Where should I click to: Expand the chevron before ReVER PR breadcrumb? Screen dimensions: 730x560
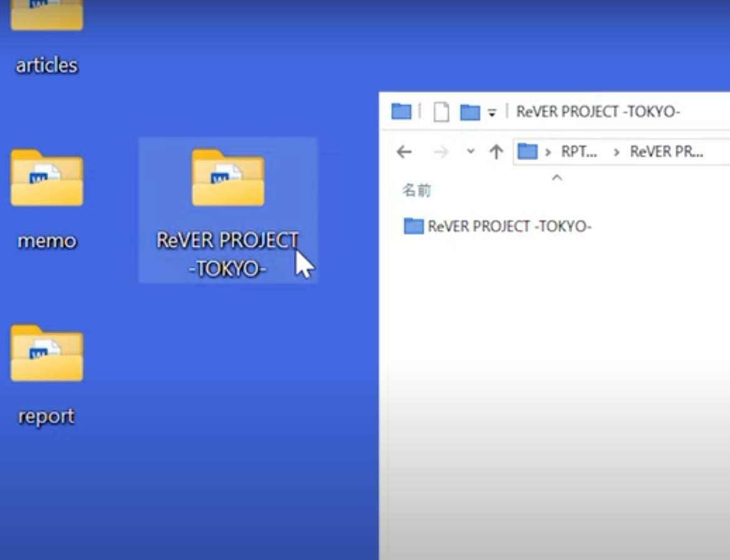tap(617, 153)
